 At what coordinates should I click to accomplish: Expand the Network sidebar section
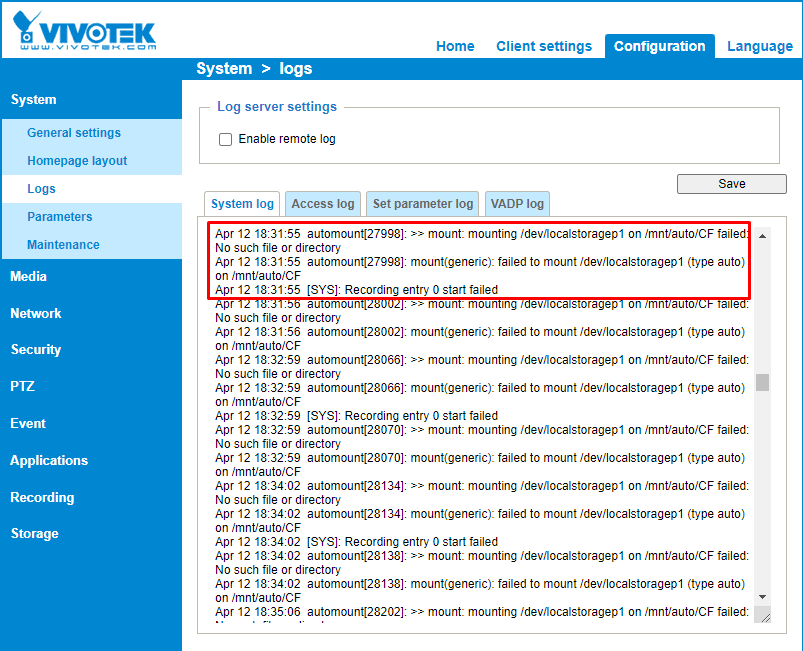click(36, 314)
